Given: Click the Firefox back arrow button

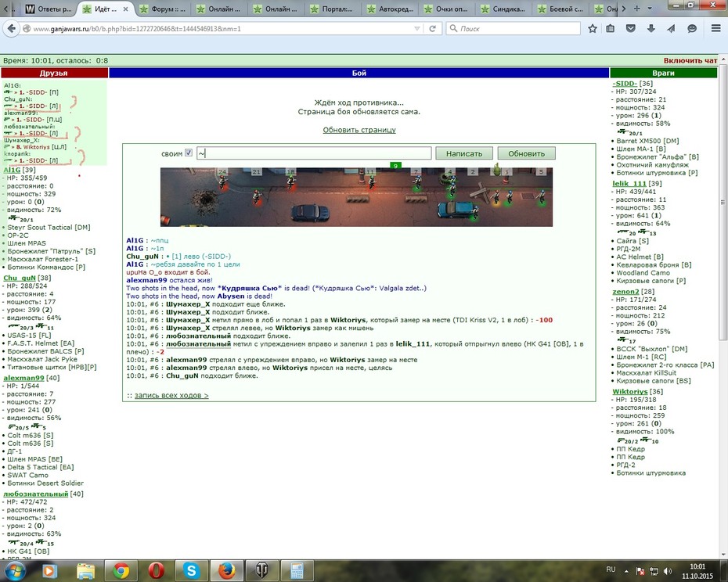Looking at the screenshot, I should coord(11,29).
